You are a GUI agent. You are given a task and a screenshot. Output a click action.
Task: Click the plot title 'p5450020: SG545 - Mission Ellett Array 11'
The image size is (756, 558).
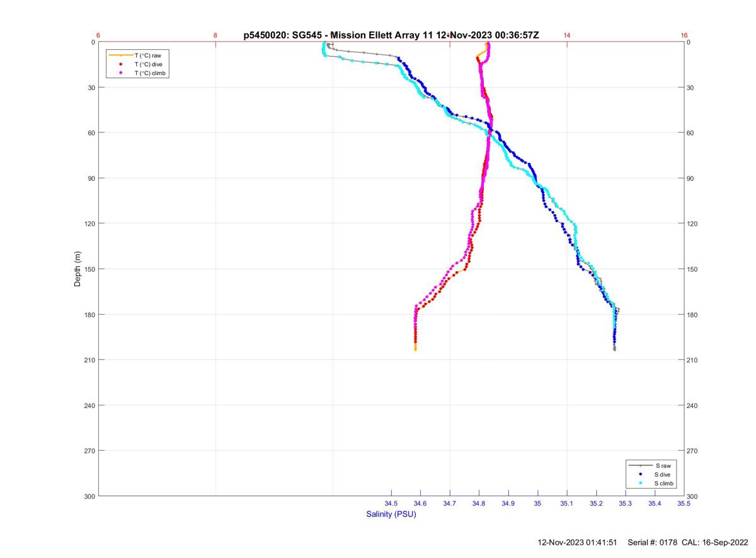338,35
